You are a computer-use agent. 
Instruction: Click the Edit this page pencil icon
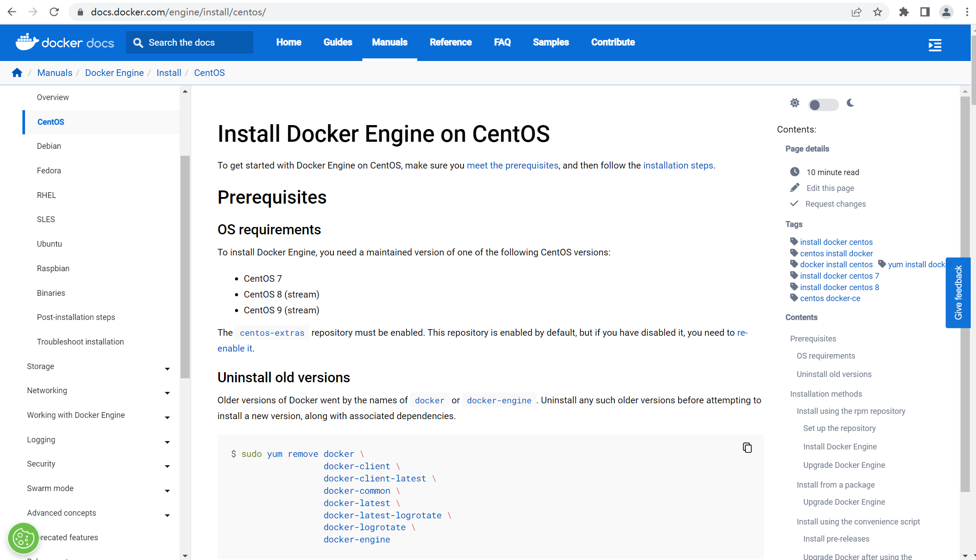tap(794, 187)
